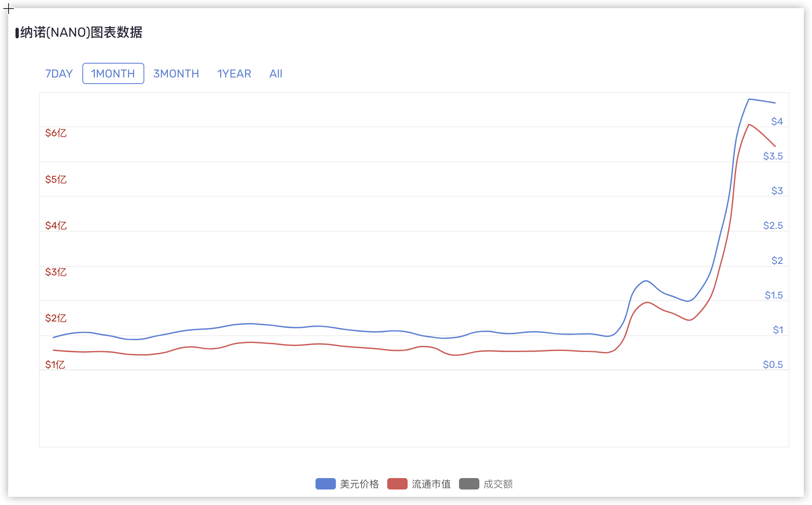Click the $4 right axis label
The width and height of the screenshot is (812, 505).
tap(777, 122)
